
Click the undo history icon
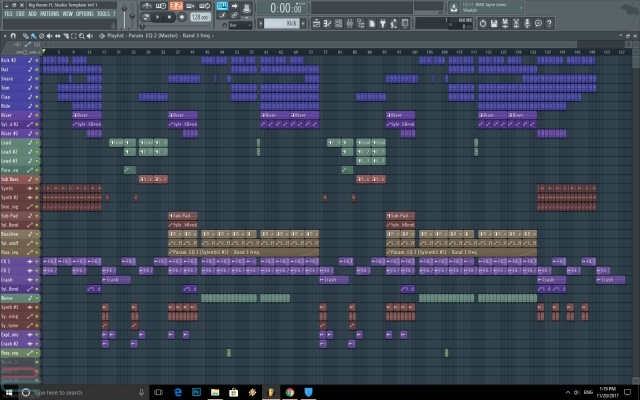click(x=483, y=24)
